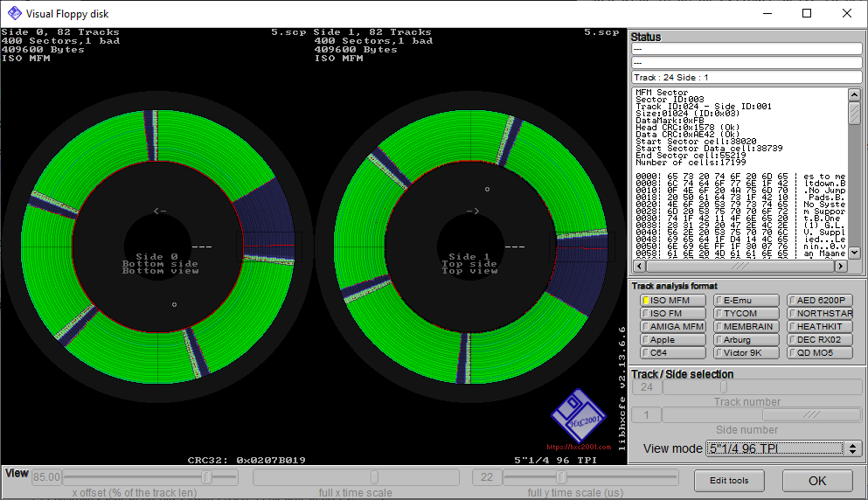
Task: Toggle HEATHKIT format analysis
Action: click(820, 327)
